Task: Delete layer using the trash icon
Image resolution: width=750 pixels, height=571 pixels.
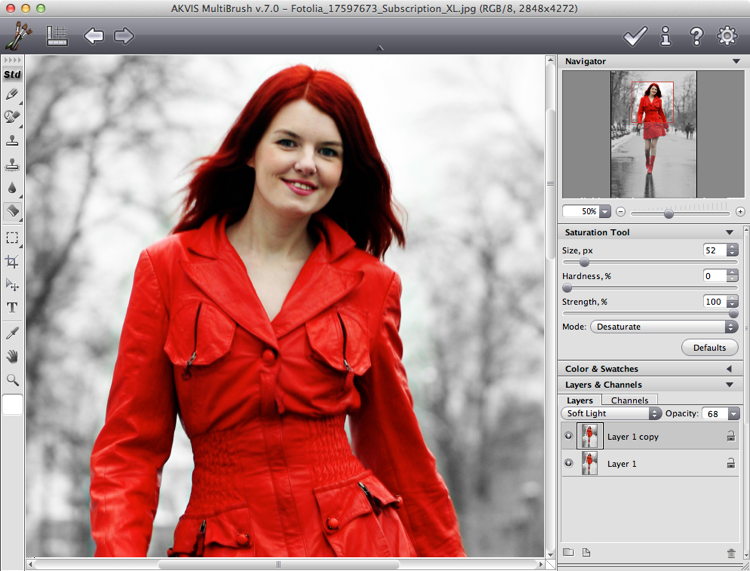Action: (731, 552)
